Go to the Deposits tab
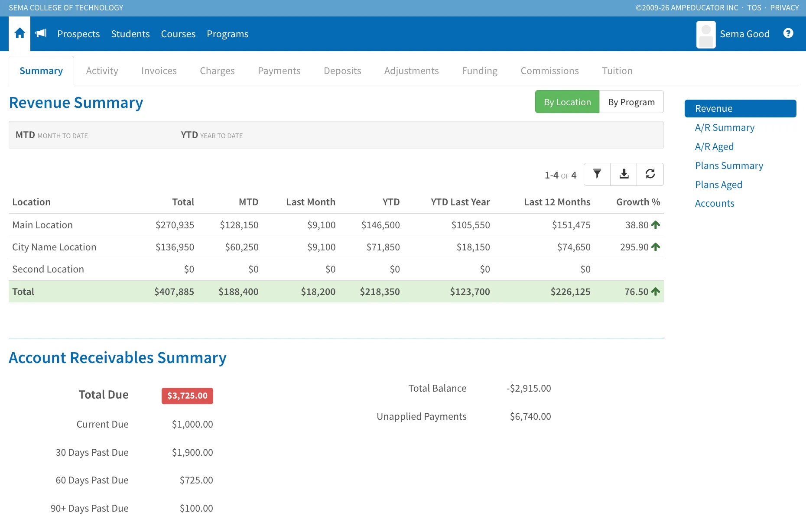The width and height of the screenshot is (806, 532). (342, 71)
